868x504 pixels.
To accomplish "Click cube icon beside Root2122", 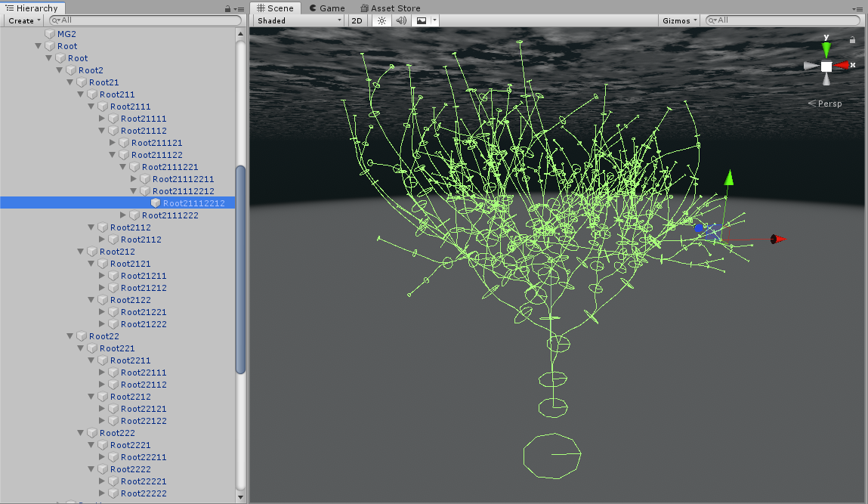I will tap(103, 300).
